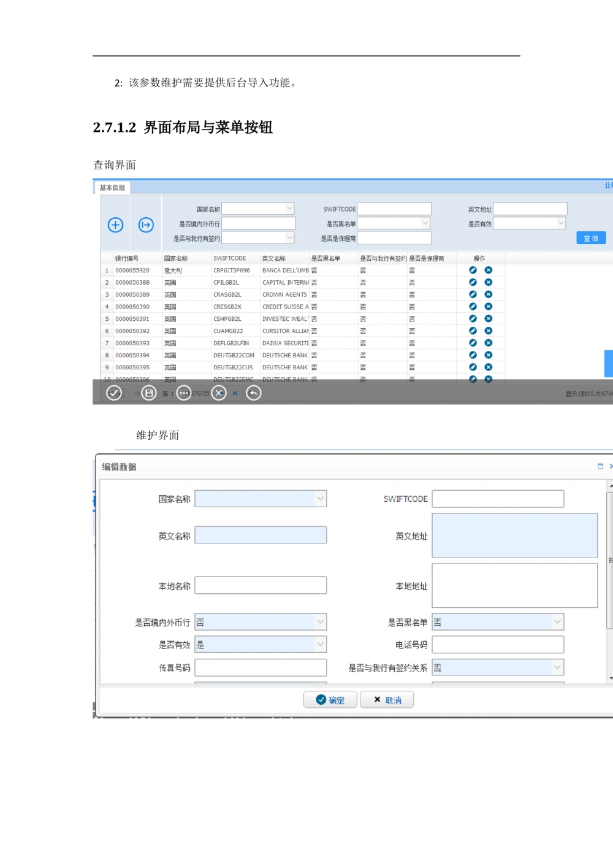Click delete icon for DAIWA SECURITI row
Viewport: 613px width, 868px height.
[489, 343]
